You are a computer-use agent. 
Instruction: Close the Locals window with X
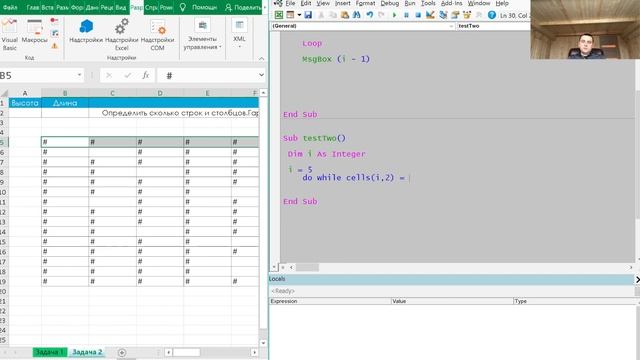coord(637,279)
